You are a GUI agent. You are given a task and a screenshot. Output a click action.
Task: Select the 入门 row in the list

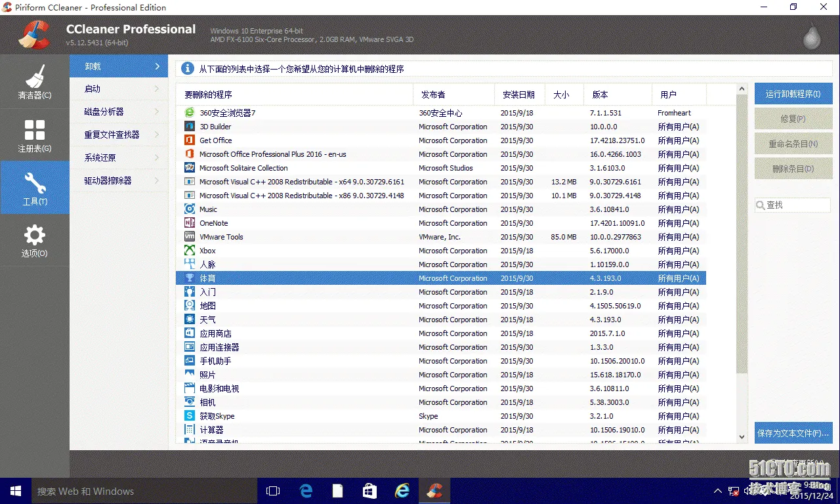click(x=441, y=292)
